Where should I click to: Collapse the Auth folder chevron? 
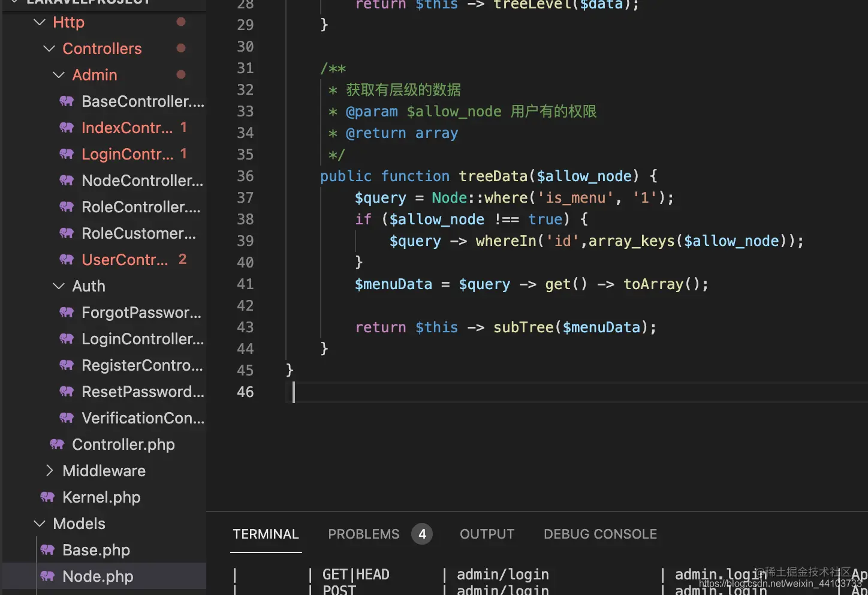pos(59,286)
